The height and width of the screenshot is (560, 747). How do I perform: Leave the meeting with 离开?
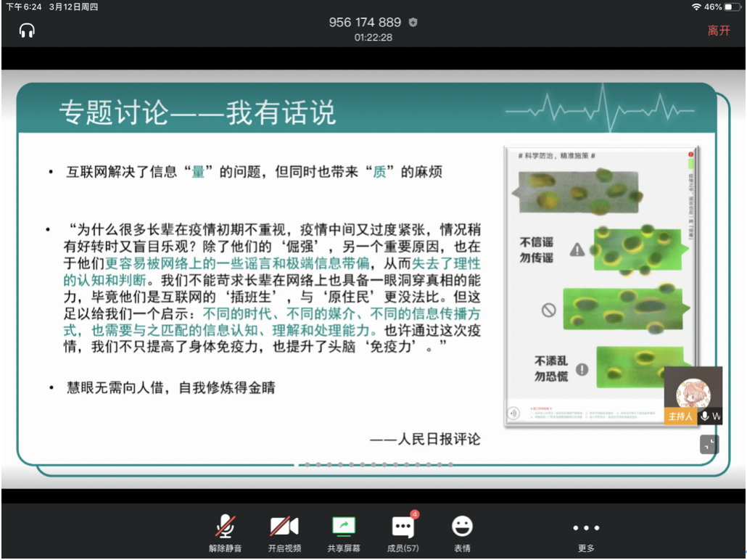[719, 30]
